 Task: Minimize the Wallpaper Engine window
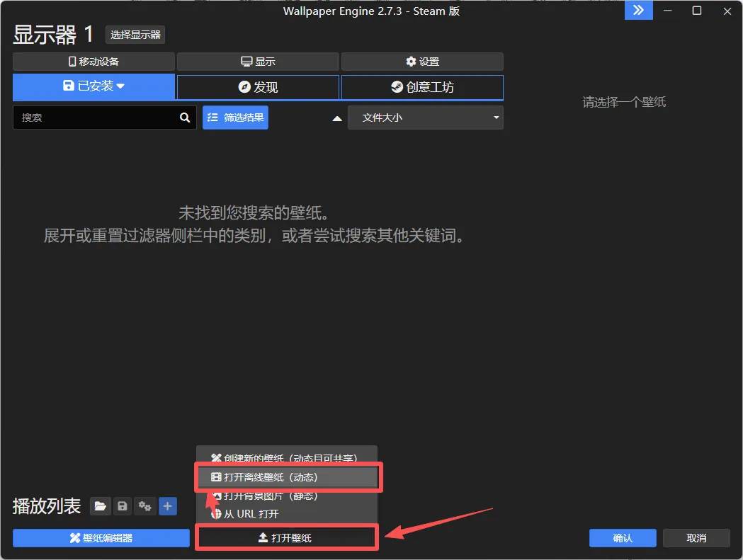pos(668,11)
